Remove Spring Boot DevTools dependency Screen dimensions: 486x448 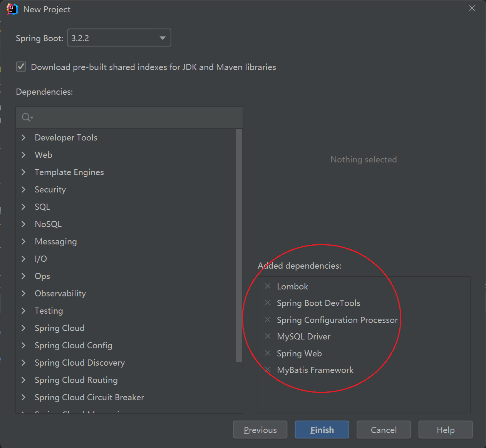pos(268,303)
